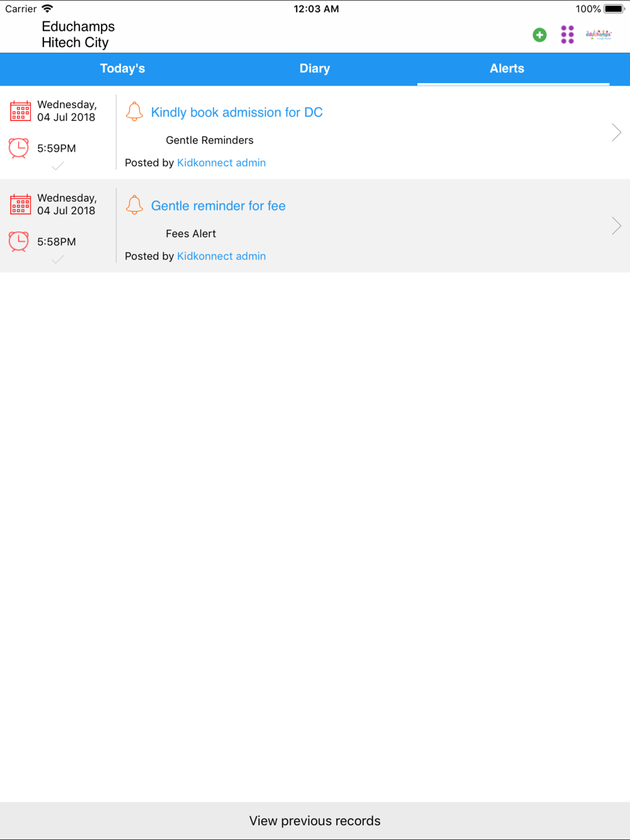Tap calendar icon of second alert
This screenshot has width=630, height=840.
(x=20, y=204)
